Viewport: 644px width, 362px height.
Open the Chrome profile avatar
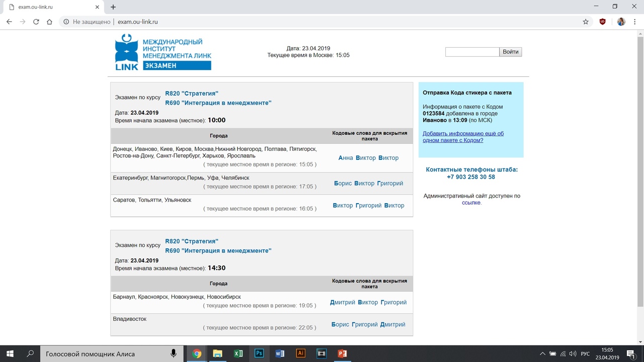[x=621, y=22]
